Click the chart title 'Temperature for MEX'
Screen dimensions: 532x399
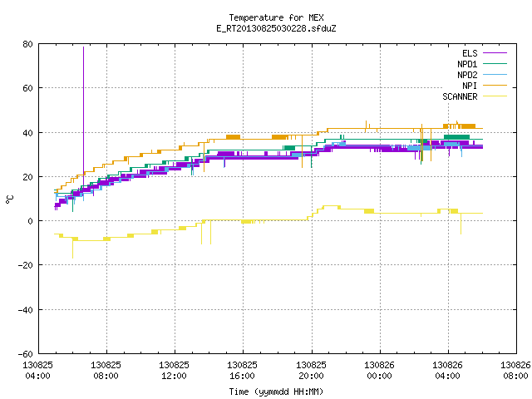[x=276, y=17]
